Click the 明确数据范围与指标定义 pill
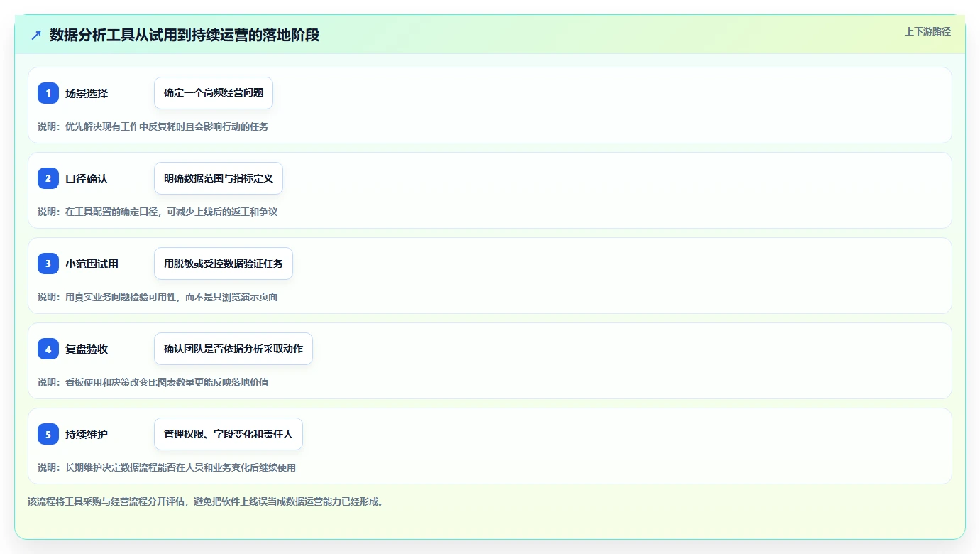This screenshot has width=980, height=554. pos(219,178)
